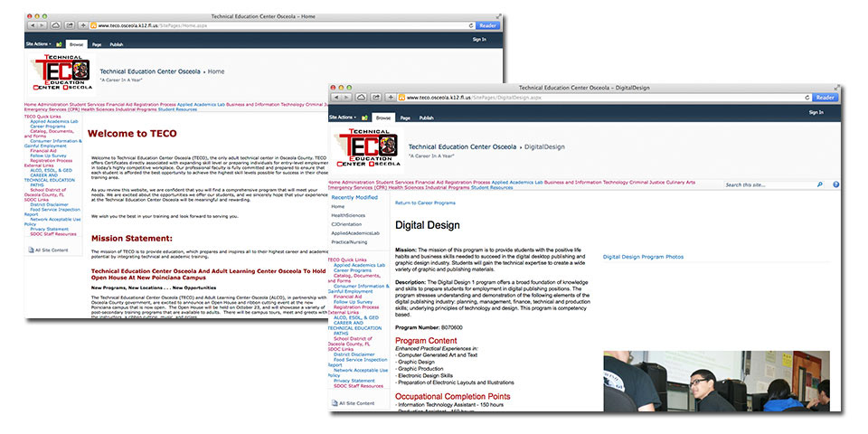Open District Disclaimer in Home window sidebar
Image resolution: width=868 pixels, height=434 pixels.
tap(49, 204)
